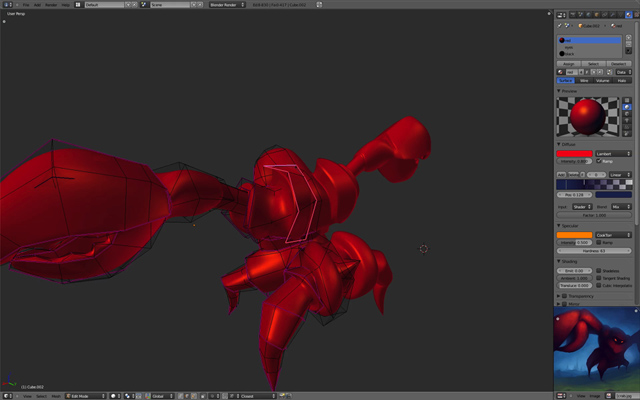Open the File menu
Screen dimensions: 640x400
pyautogui.click(x=26, y=5)
